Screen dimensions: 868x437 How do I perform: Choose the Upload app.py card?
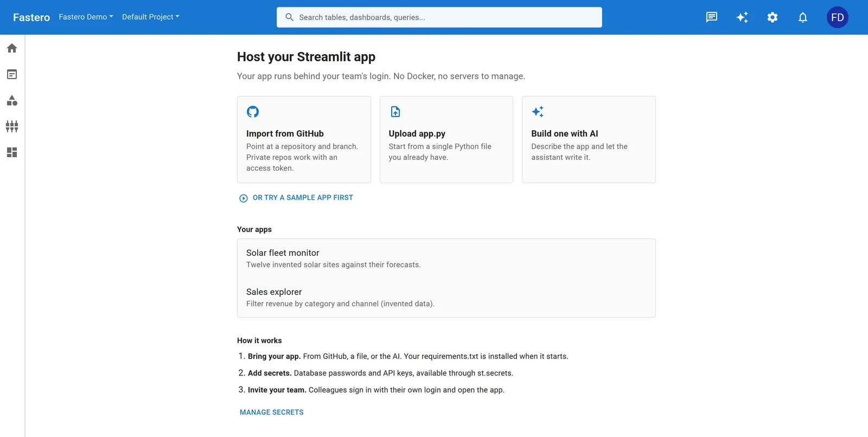coord(446,139)
